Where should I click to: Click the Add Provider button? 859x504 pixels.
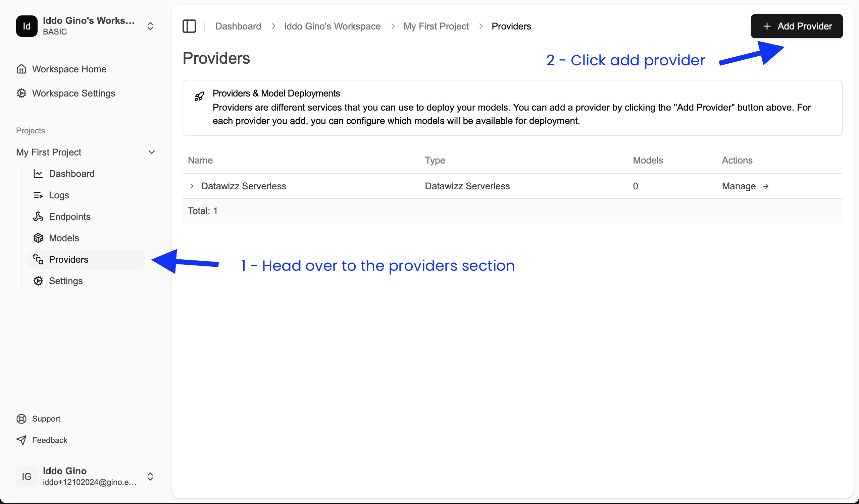(797, 26)
